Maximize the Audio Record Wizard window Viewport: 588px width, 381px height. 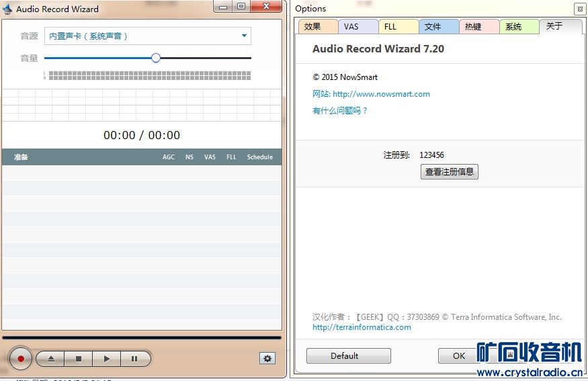(241, 6)
